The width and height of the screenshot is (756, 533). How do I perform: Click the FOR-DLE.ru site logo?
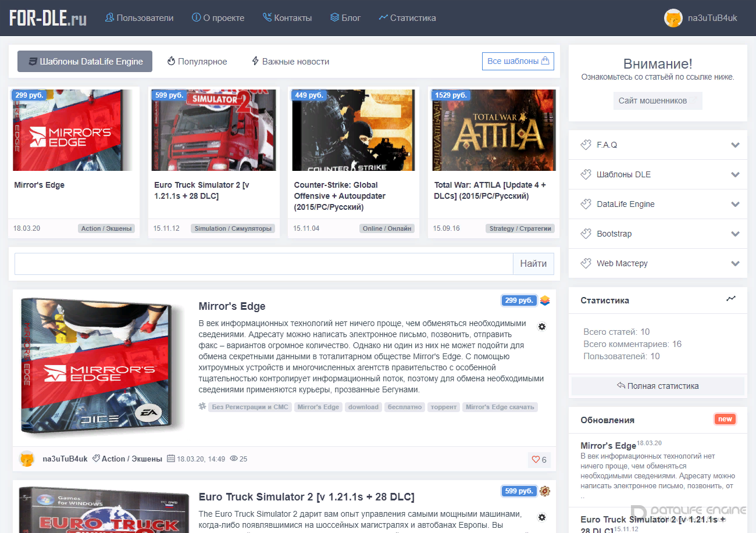48,18
